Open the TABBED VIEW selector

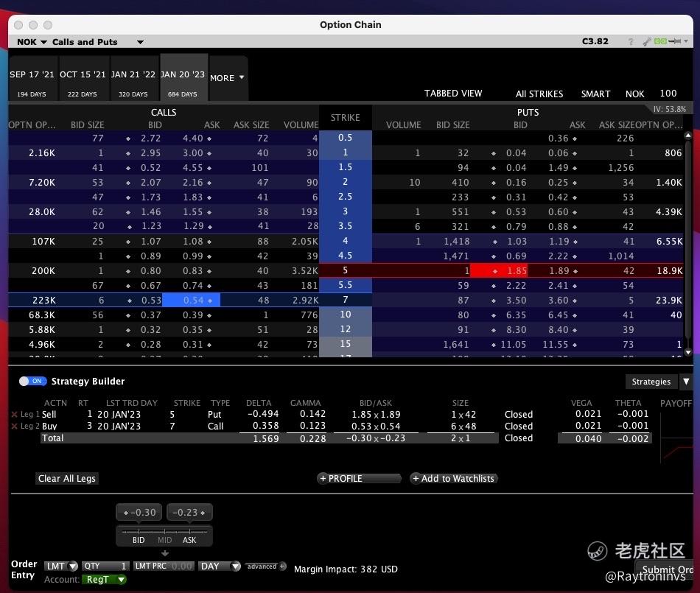453,94
